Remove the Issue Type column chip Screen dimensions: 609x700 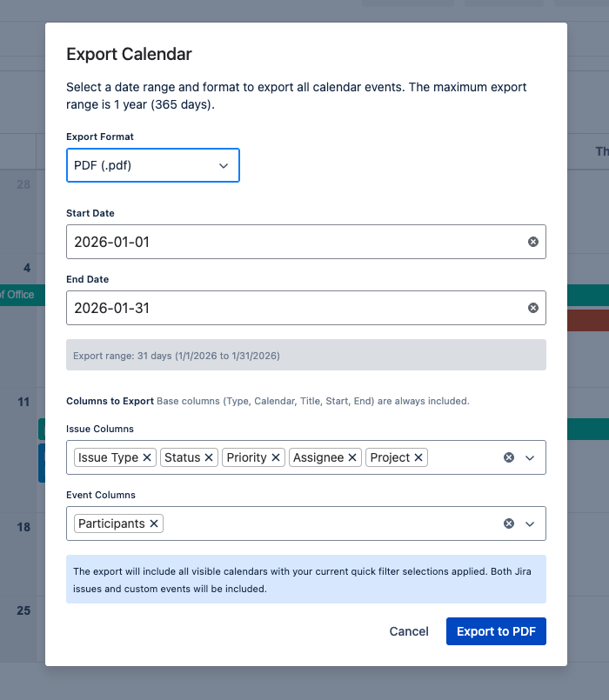[146, 457]
